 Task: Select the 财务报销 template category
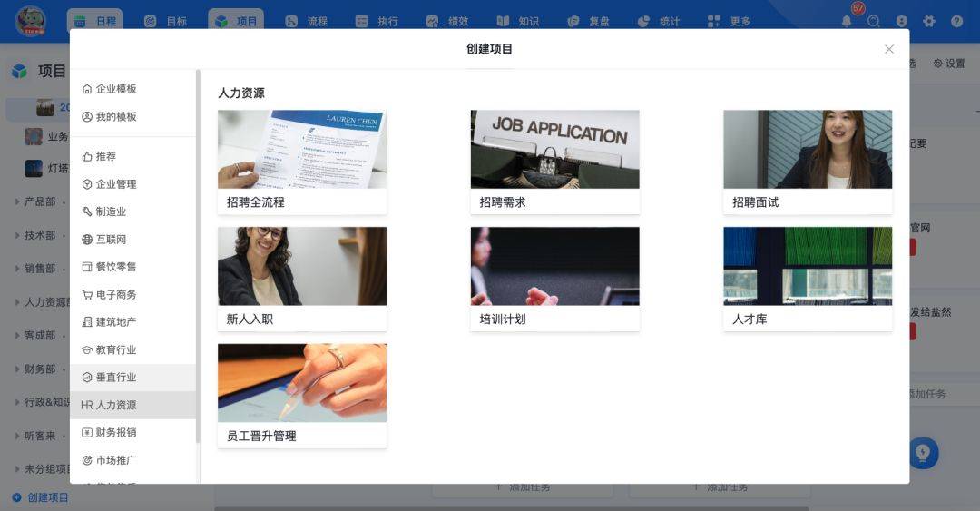(x=132, y=432)
